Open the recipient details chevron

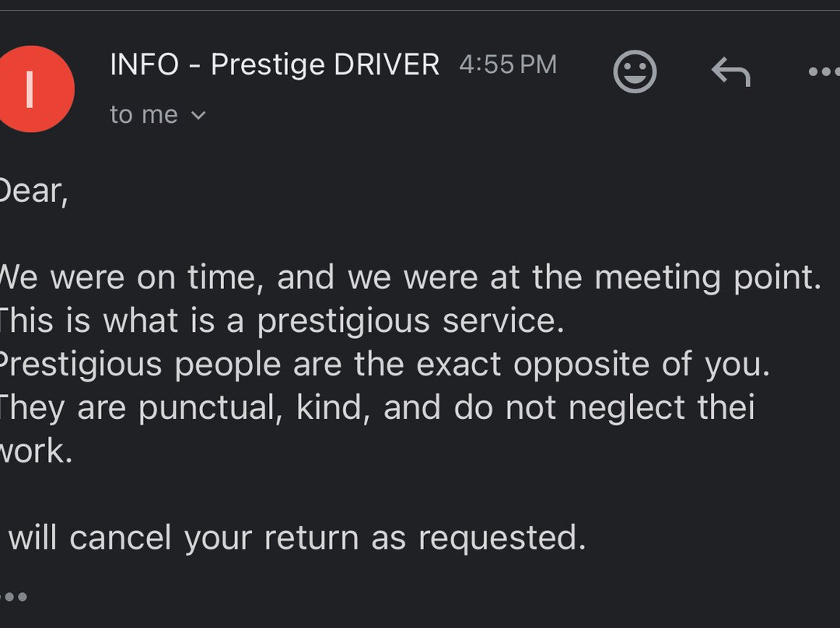click(x=198, y=115)
